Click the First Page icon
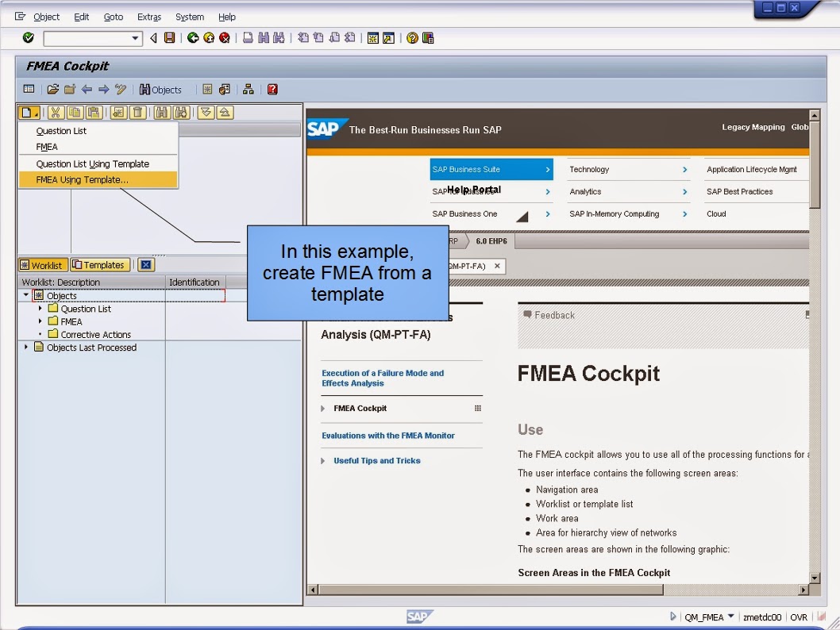The height and width of the screenshot is (630, 840). (x=303, y=37)
